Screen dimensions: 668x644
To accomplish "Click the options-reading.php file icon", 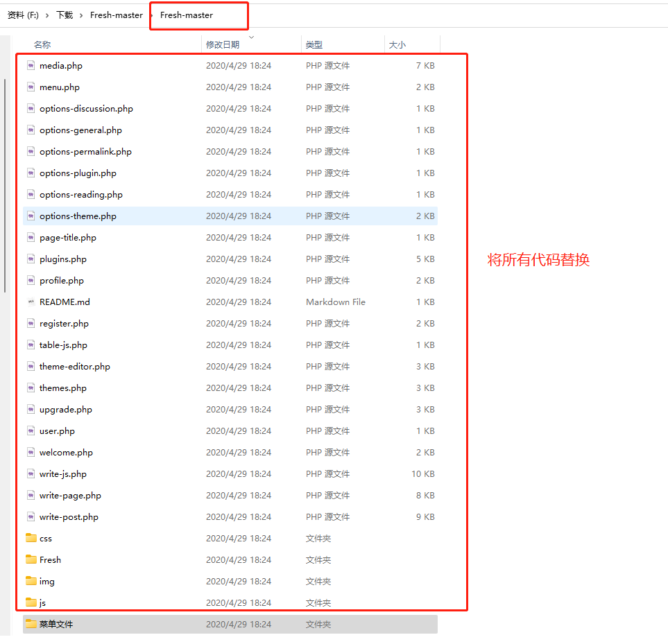I will coord(31,195).
